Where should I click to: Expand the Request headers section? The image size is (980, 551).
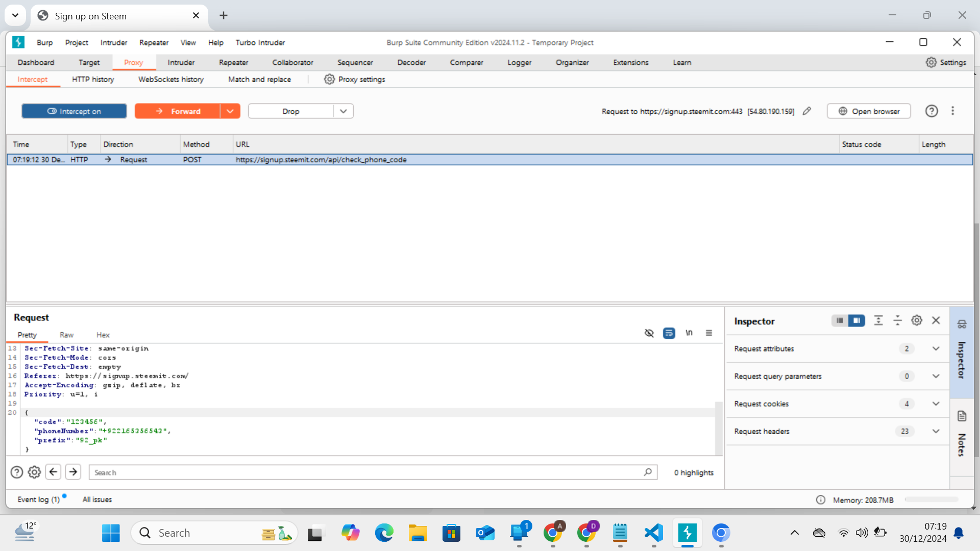[x=936, y=431]
